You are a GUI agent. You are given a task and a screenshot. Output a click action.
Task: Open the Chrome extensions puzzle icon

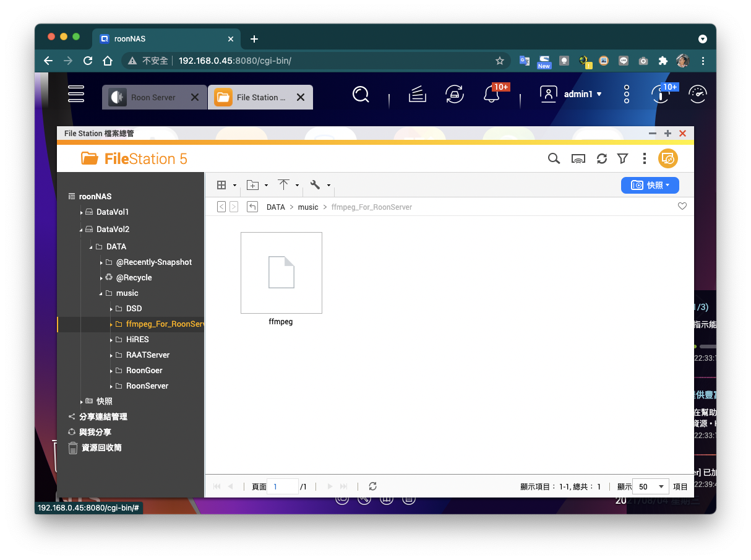tap(663, 61)
